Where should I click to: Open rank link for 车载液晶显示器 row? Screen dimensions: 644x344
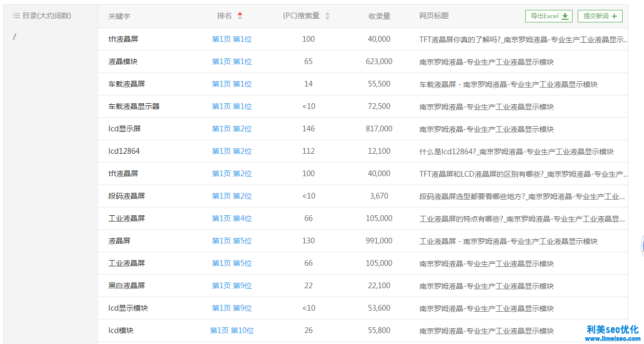click(232, 106)
